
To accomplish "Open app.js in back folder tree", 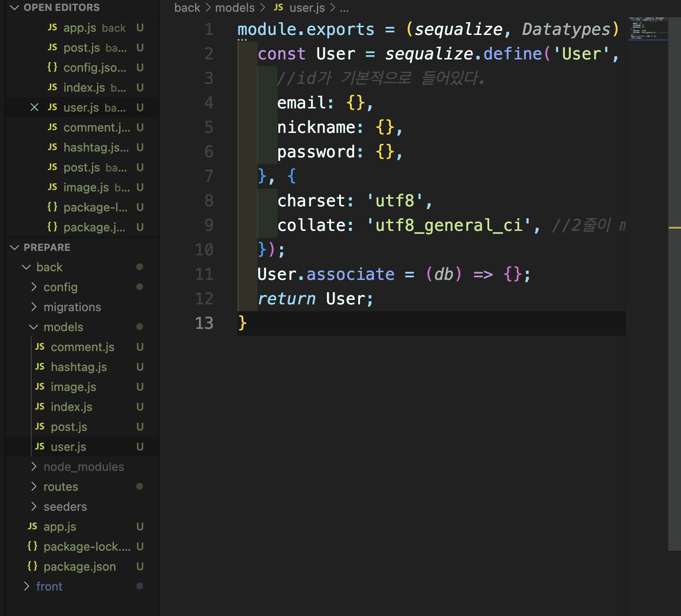I will point(82,527).
